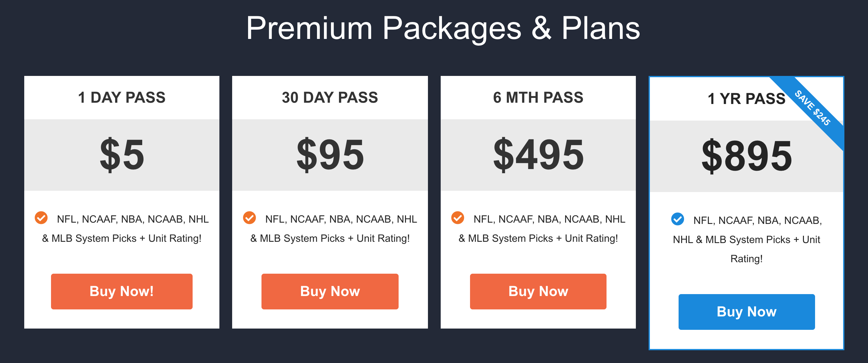Click the $895 price
Screen dimensions: 868x363
point(747,156)
